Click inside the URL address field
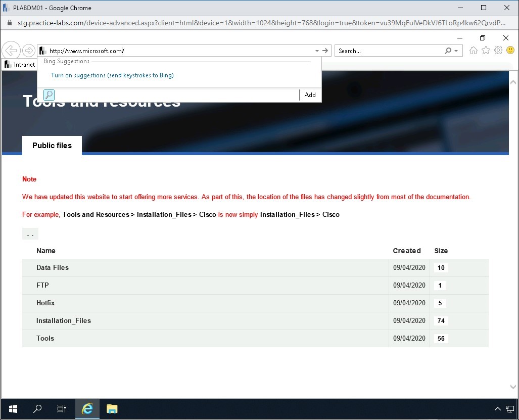The height and width of the screenshot is (420, 519). point(152,50)
